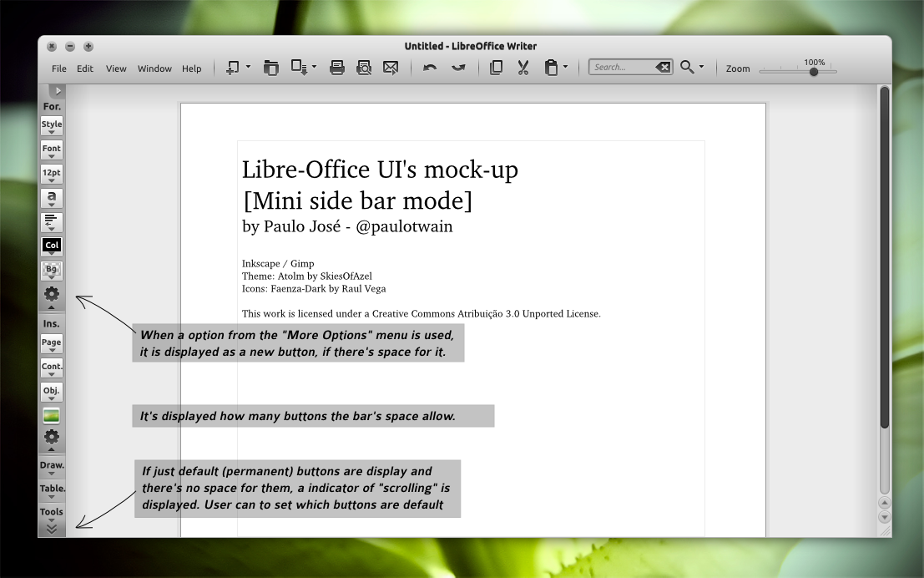Click the scrollbar up arrow button

[884, 503]
